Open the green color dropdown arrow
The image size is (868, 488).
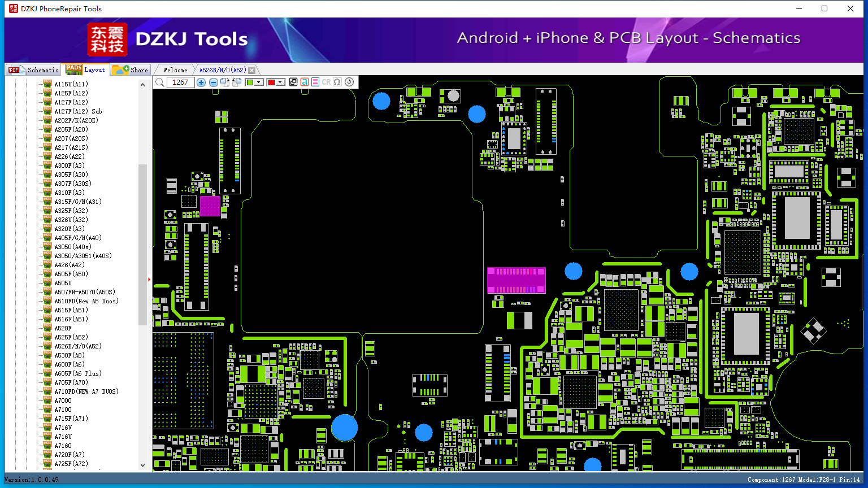[259, 82]
